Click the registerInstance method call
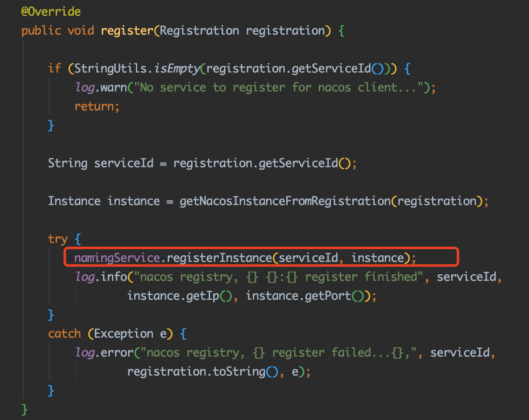Viewport: 529px width, 420px height. point(219,258)
